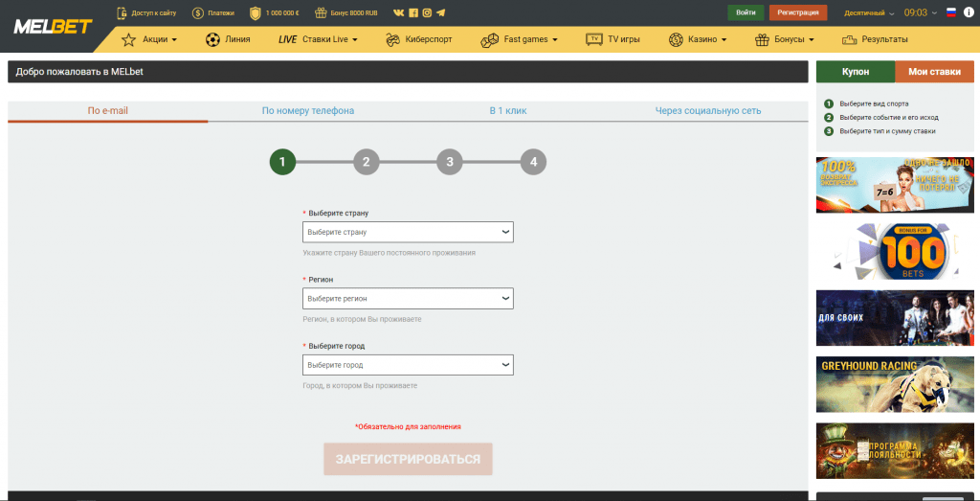
Task: Click the Russian flag language icon
Action: pos(951,12)
